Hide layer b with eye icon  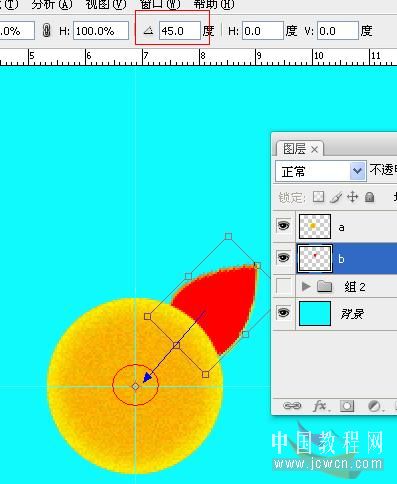283,258
